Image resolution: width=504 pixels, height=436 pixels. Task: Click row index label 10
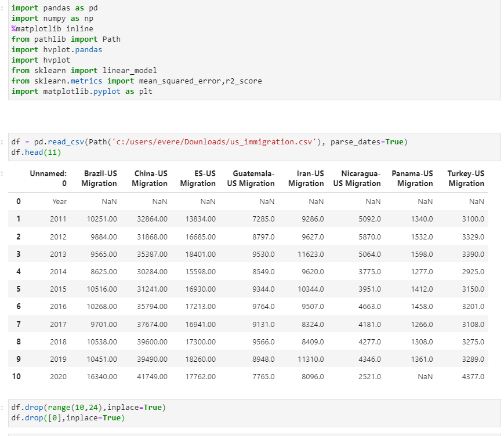click(16, 376)
